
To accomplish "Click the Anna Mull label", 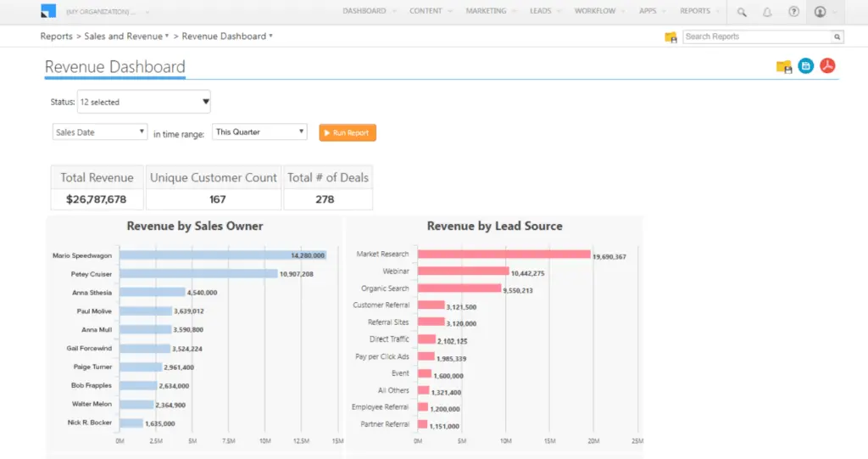I will [x=97, y=330].
